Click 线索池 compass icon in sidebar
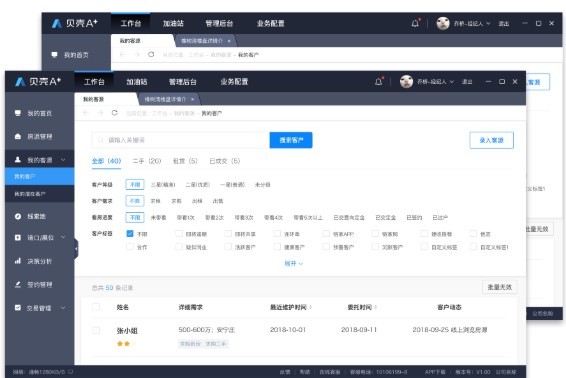 click(18, 216)
